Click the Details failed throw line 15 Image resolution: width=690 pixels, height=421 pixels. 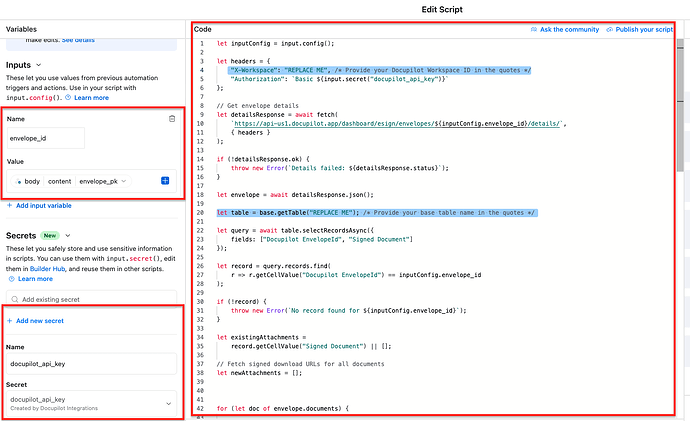[340, 168]
